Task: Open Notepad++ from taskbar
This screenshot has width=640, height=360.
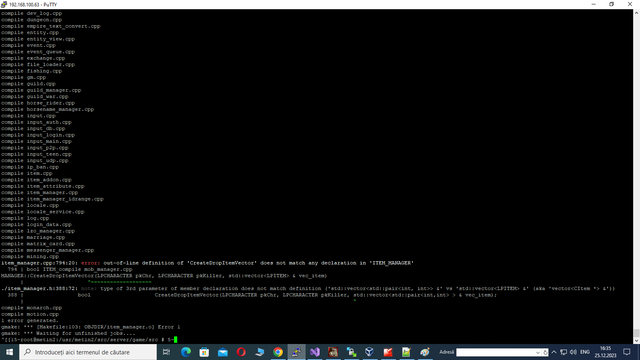Action: (406, 352)
